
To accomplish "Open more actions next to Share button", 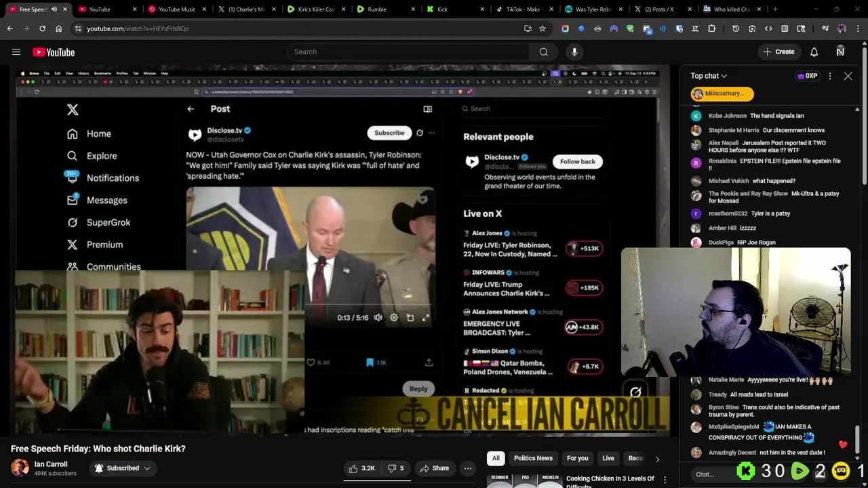I will click(467, 468).
